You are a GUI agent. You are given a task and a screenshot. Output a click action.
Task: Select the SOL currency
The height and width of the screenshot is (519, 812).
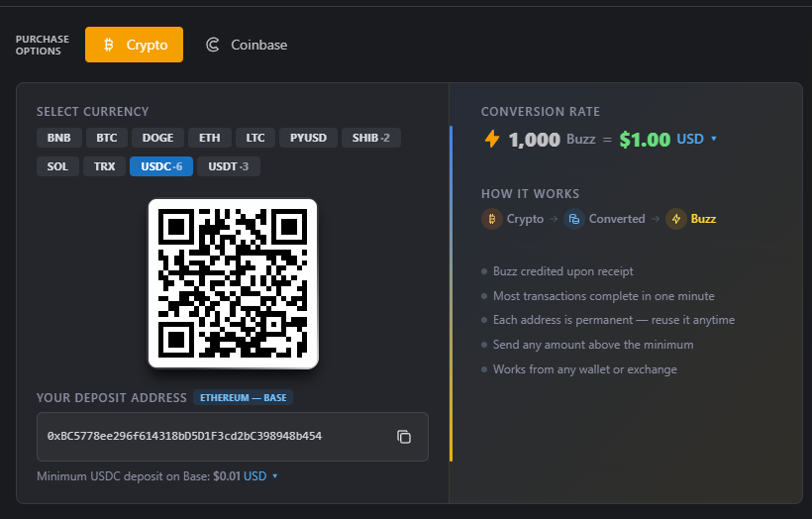[x=58, y=166]
